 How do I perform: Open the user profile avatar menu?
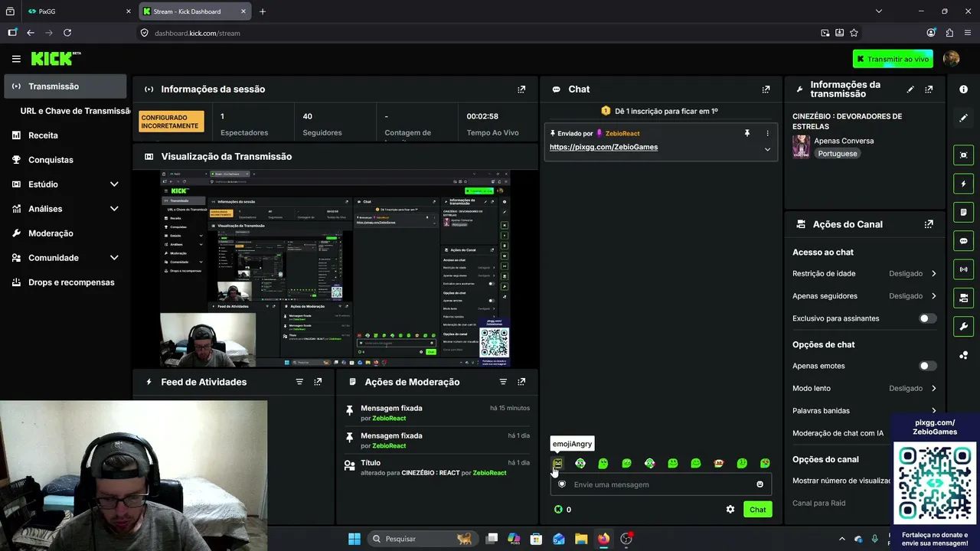click(952, 59)
